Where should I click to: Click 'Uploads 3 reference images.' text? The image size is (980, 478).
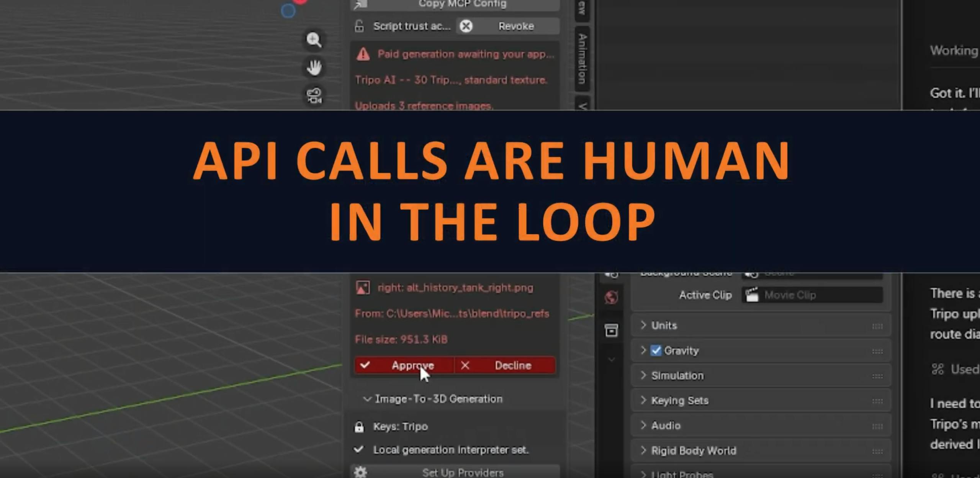tap(424, 106)
